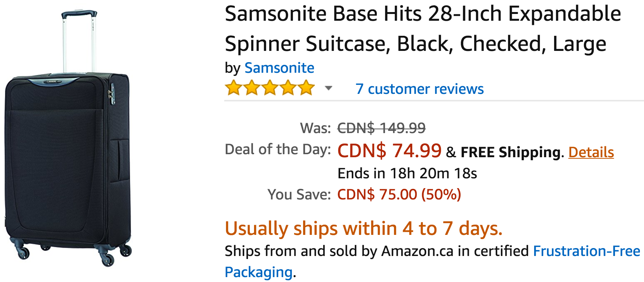Image resolution: width=644 pixels, height=282 pixels.
Task: Click the fifth gold rating star
Action: point(306,88)
